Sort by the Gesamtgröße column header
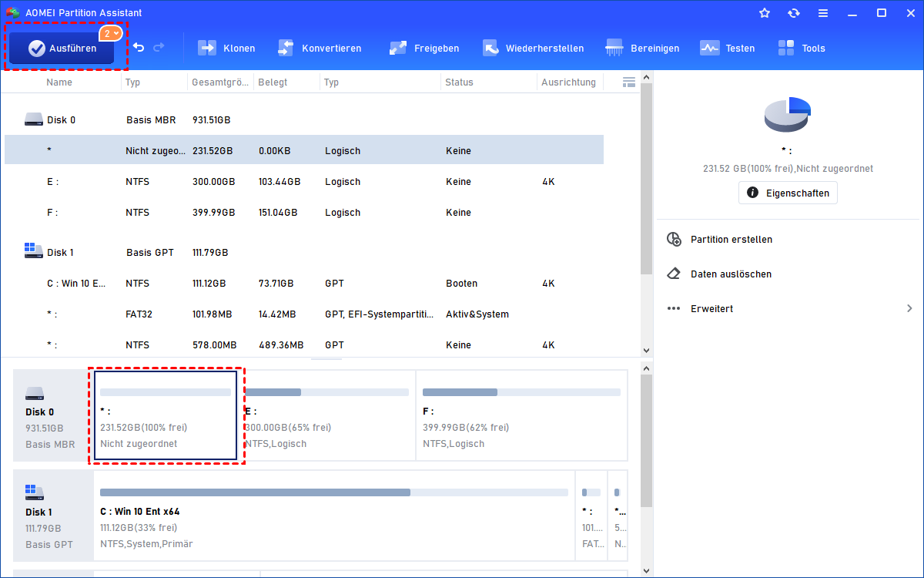This screenshot has height=578, width=924. 219,82
